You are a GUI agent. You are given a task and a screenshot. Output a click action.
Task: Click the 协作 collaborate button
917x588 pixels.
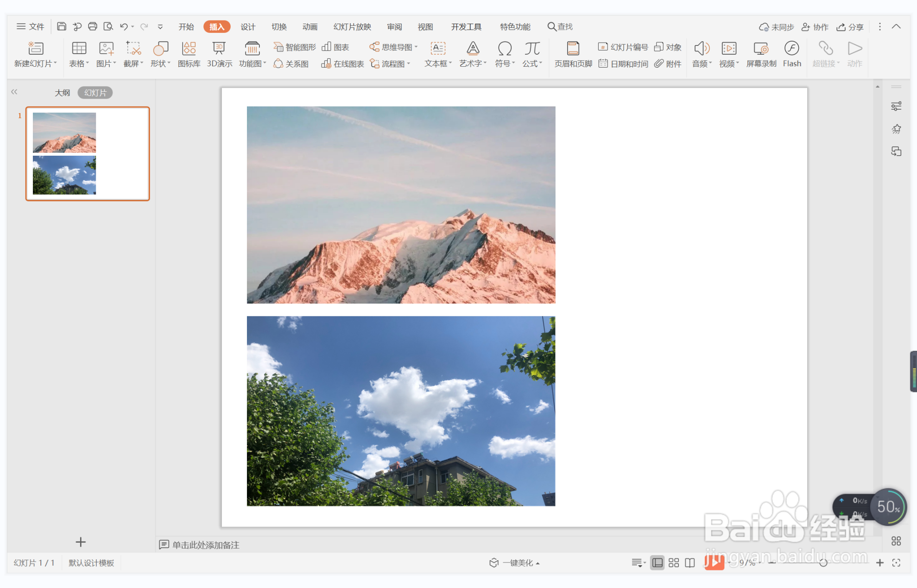(x=815, y=27)
